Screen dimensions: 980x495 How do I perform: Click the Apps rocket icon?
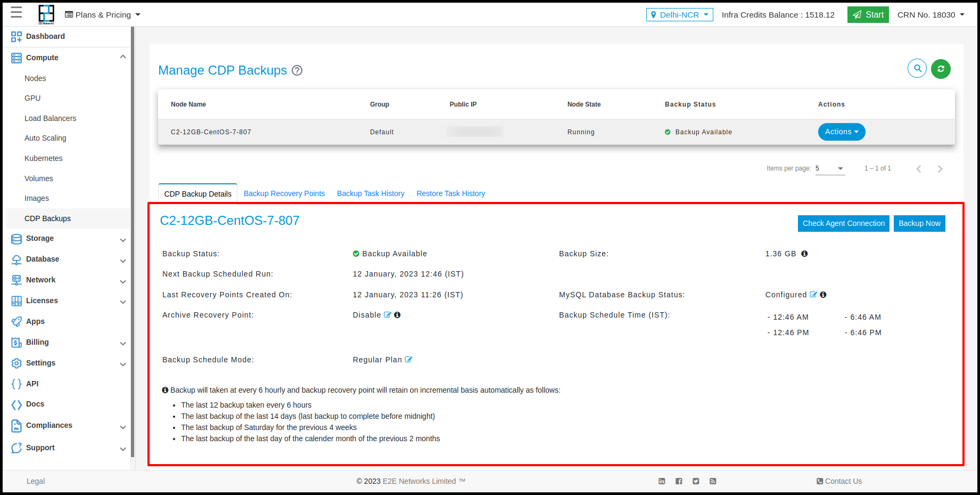point(17,321)
